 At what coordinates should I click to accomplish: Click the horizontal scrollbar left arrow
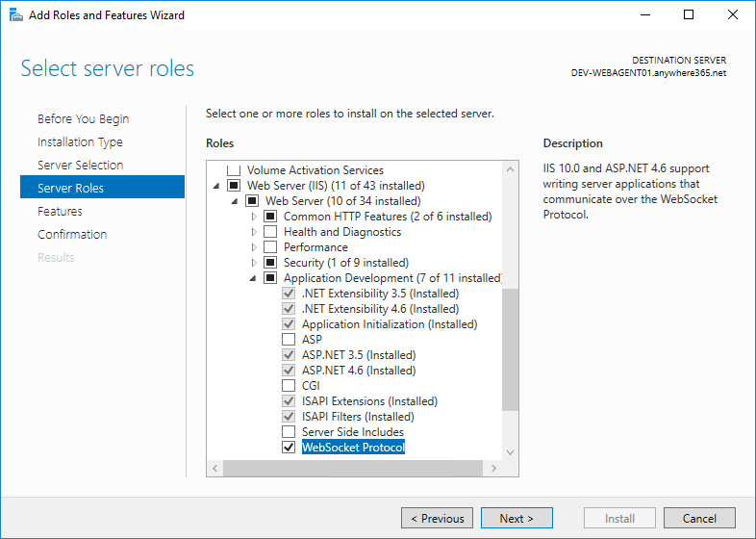click(215, 468)
